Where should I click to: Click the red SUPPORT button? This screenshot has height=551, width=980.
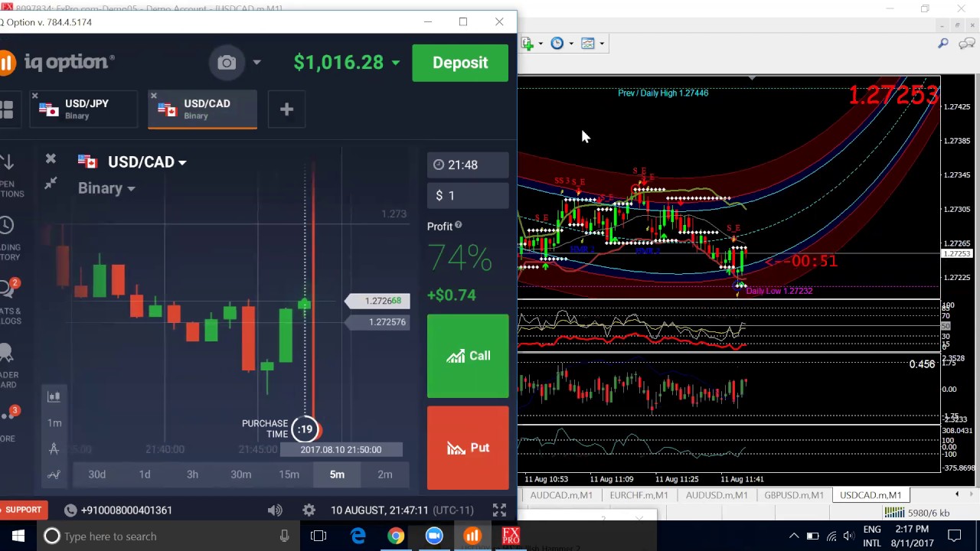click(x=21, y=510)
